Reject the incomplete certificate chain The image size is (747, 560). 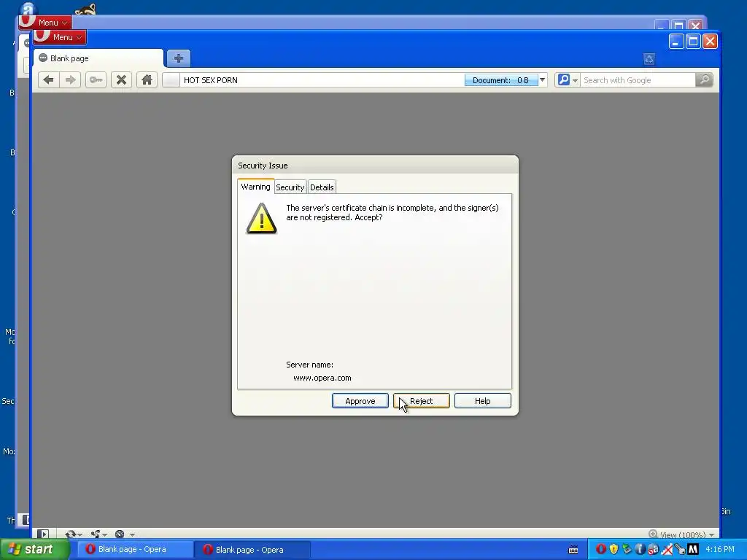tap(421, 401)
